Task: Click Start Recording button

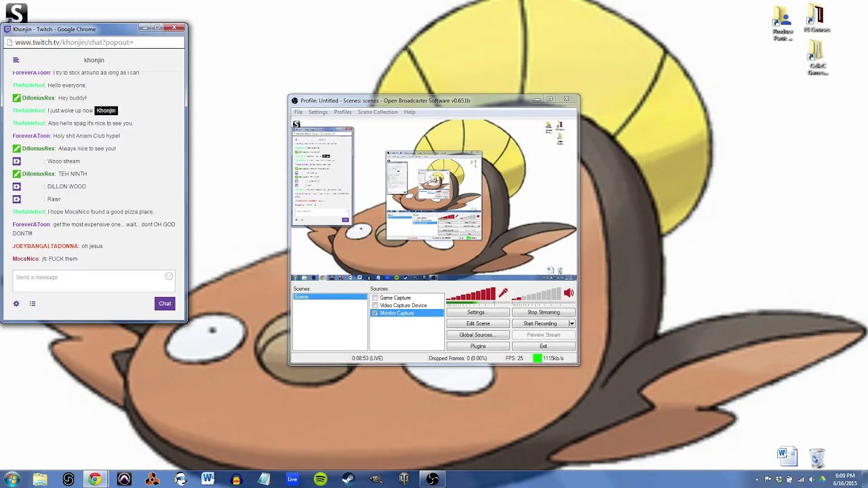Action: (x=540, y=323)
